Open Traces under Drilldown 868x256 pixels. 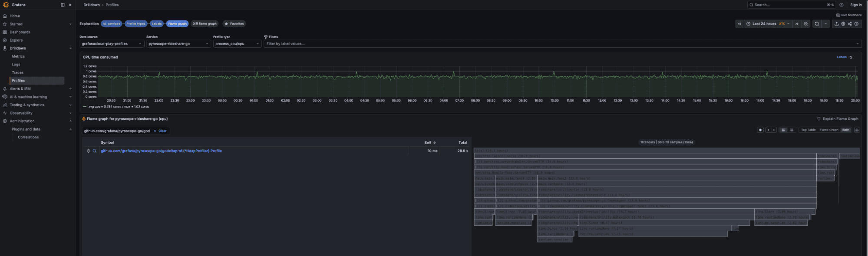coord(18,72)
